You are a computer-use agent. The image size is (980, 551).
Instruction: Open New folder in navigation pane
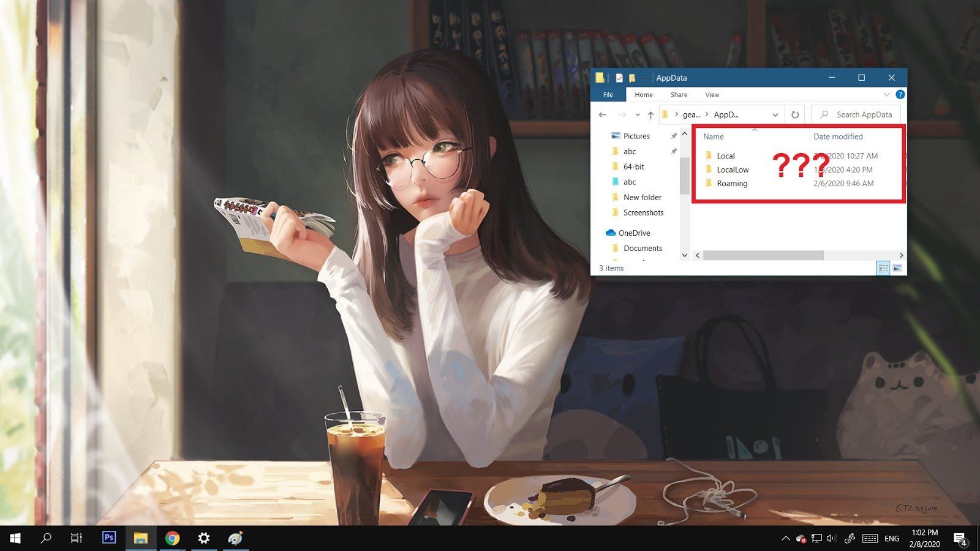click(643, 197)
